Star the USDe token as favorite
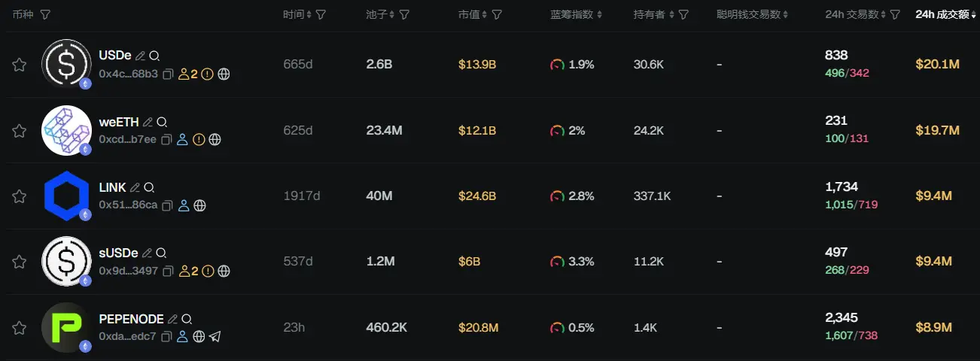 click(20, 65)
